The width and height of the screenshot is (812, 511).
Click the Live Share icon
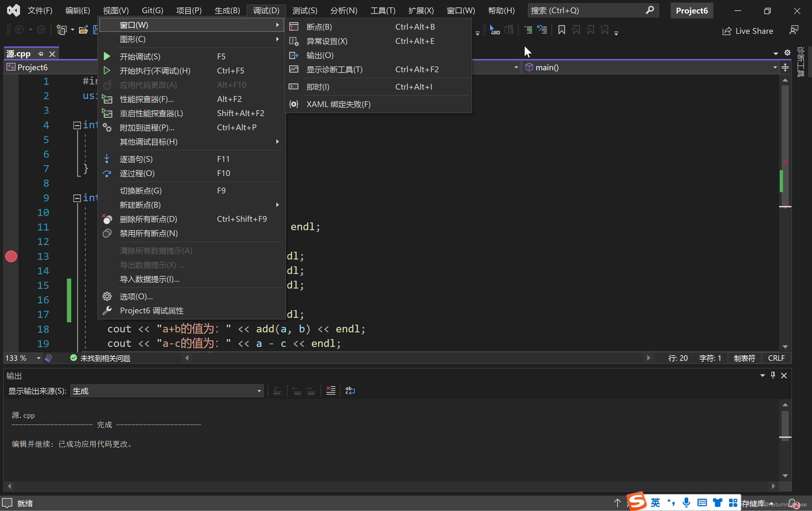(727, 31)
